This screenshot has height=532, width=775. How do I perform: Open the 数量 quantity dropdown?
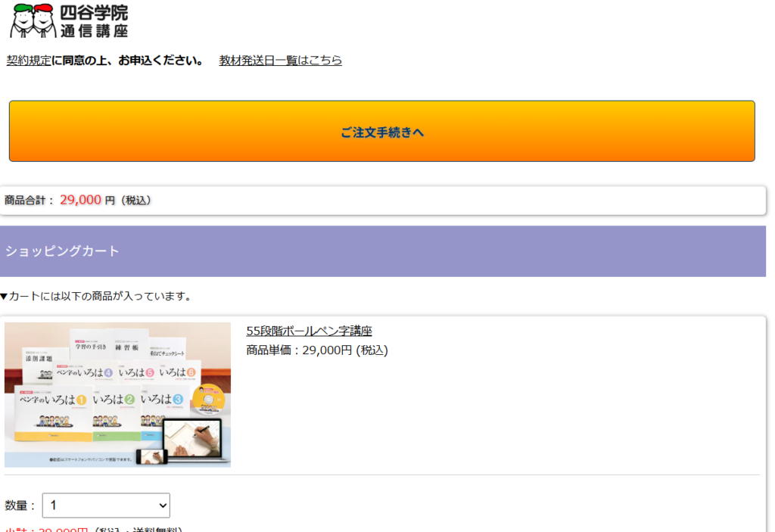point(106,506)
